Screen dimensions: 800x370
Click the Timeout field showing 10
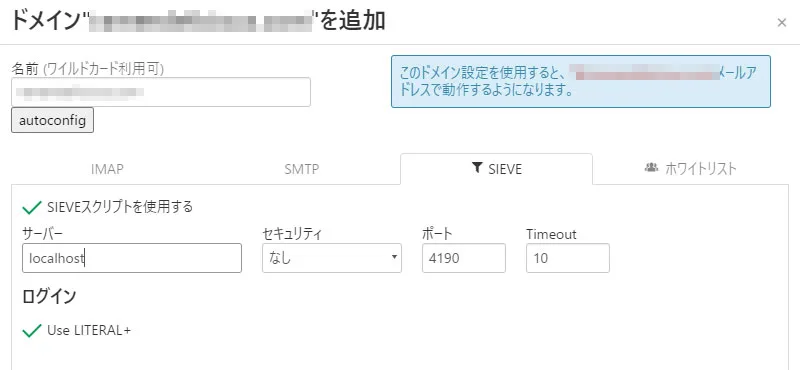(x=568, y=258)
